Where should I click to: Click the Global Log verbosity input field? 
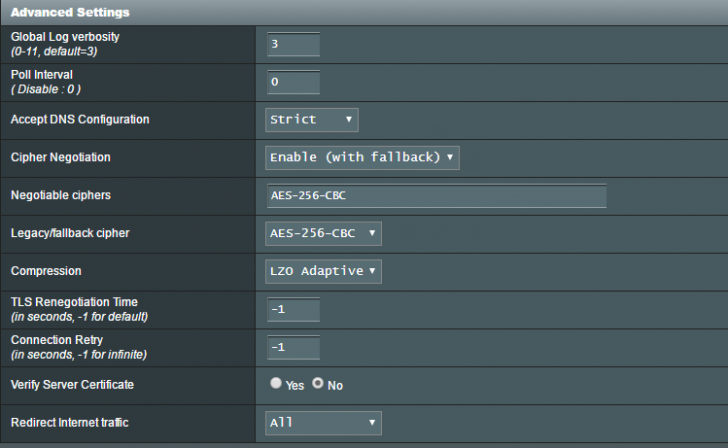pos(293,44)
